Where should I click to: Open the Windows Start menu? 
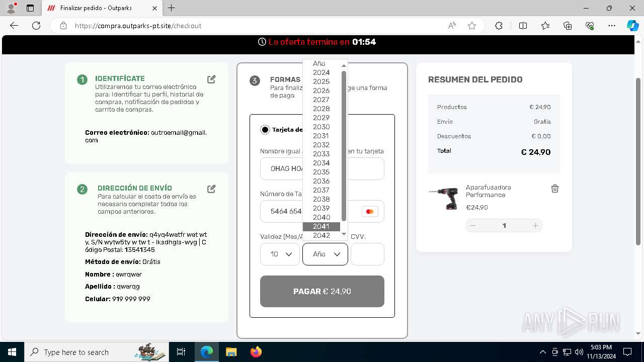click(12, 352)
